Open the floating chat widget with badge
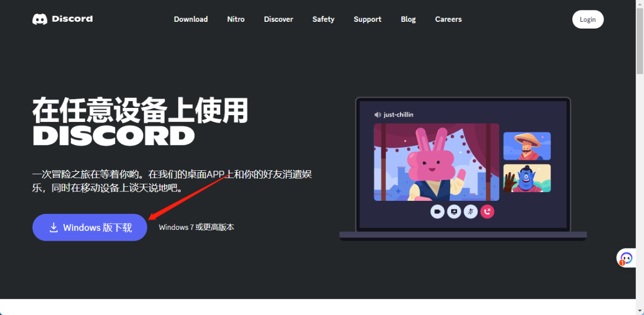 (626, 258)
